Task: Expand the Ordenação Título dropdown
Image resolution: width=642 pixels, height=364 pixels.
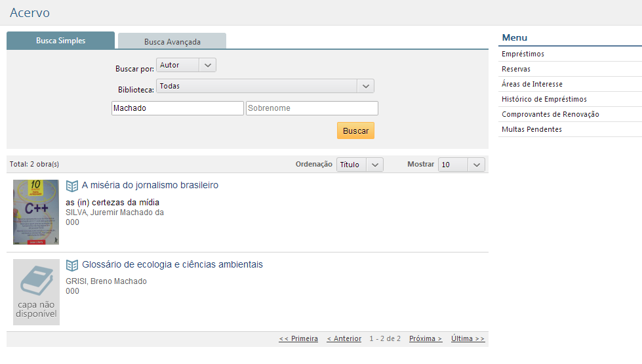Action: coord(359,165)
